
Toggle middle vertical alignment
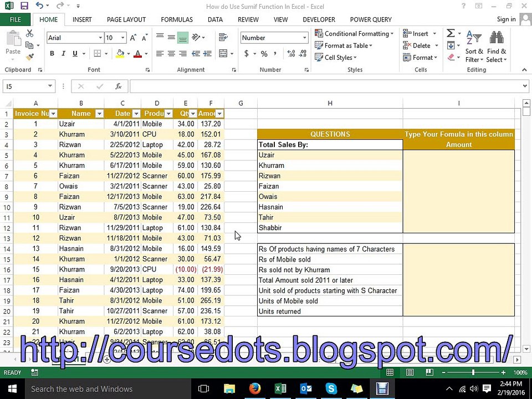click(x=171, y=37)
